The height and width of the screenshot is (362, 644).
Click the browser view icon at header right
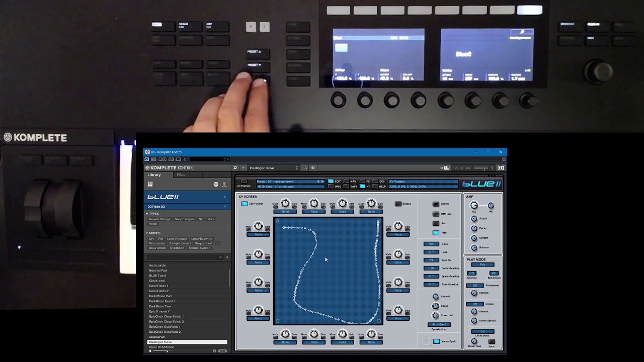501,168
